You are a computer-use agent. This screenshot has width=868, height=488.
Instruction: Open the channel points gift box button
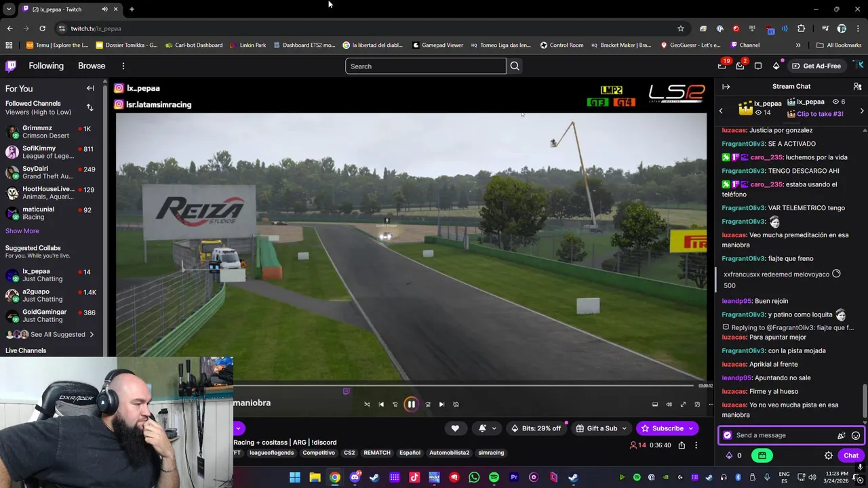762,455
